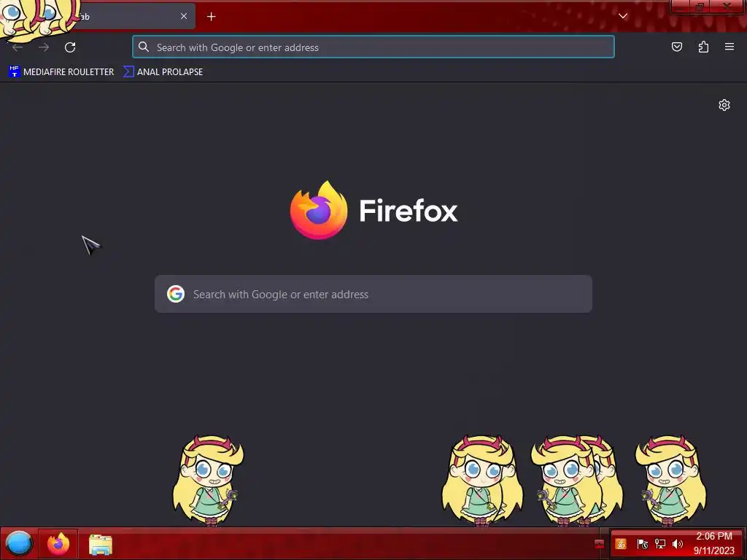747x560 pixels.
Task: Open File Explorer from the taskbar
Action: 100,544
